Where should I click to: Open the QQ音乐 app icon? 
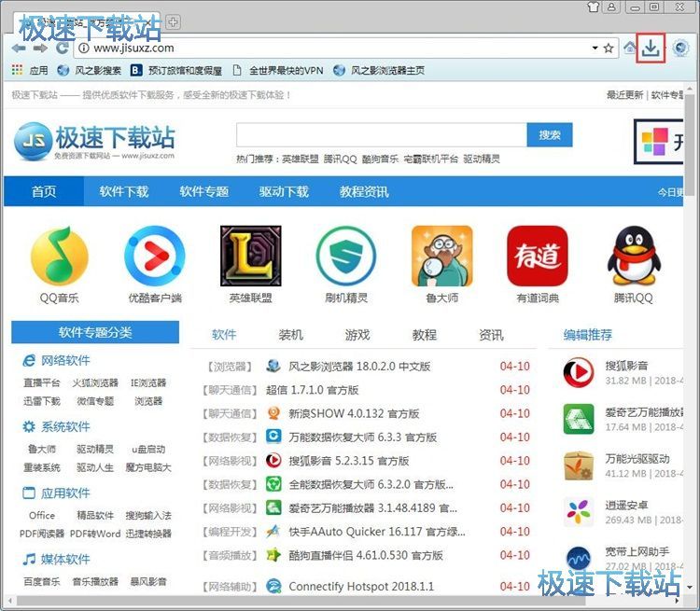[x=59, y=257]
